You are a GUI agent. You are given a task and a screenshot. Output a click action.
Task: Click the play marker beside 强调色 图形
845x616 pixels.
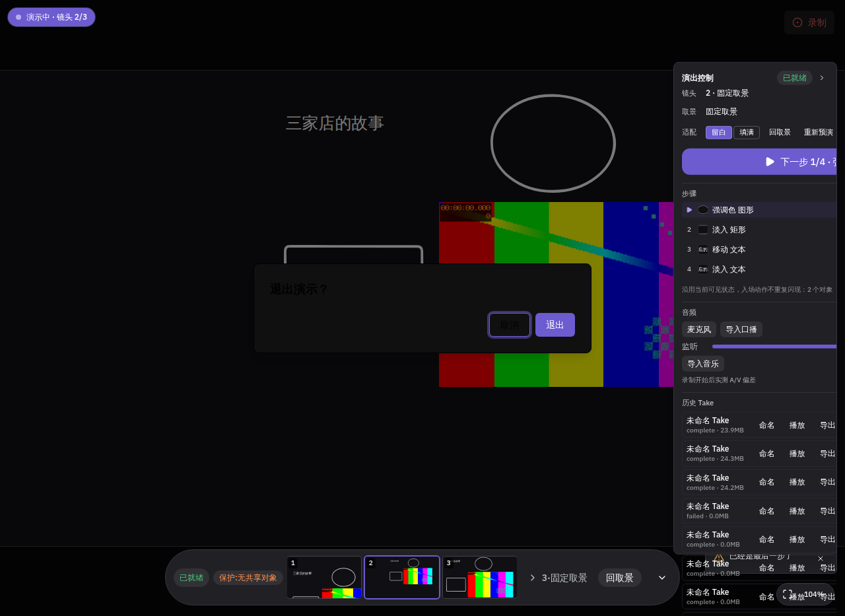[689, 210]
